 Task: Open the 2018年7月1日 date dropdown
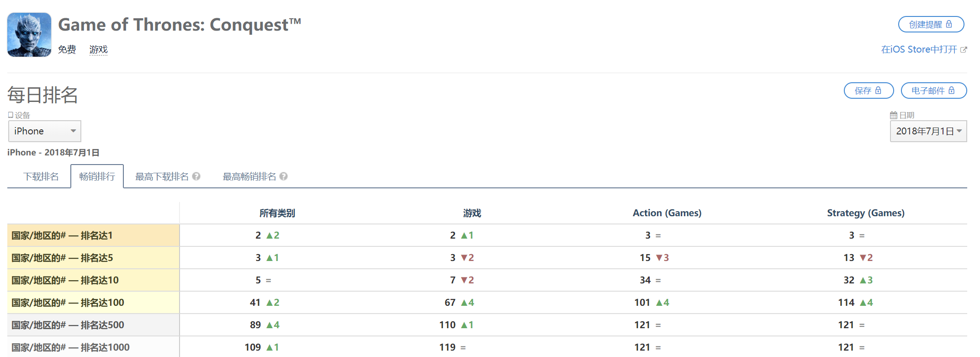928,131
